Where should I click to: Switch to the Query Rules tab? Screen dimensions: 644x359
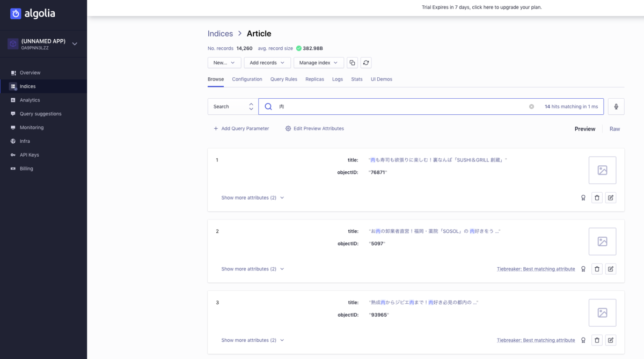[x=284, y=79]
